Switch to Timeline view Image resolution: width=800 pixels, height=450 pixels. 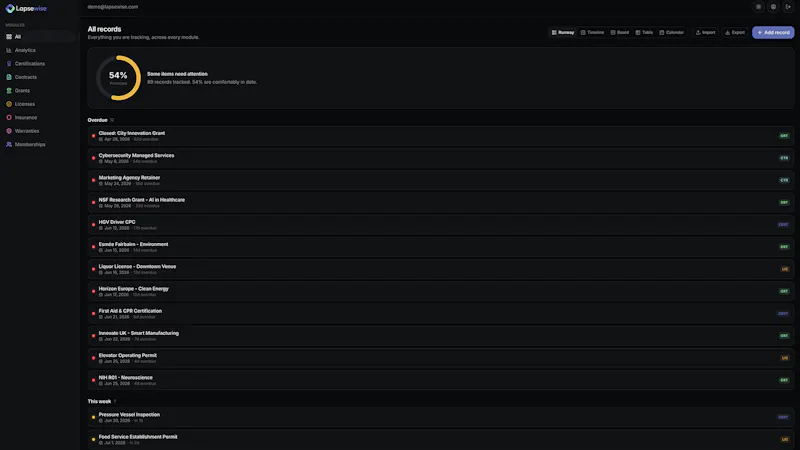tap(592, 32)
